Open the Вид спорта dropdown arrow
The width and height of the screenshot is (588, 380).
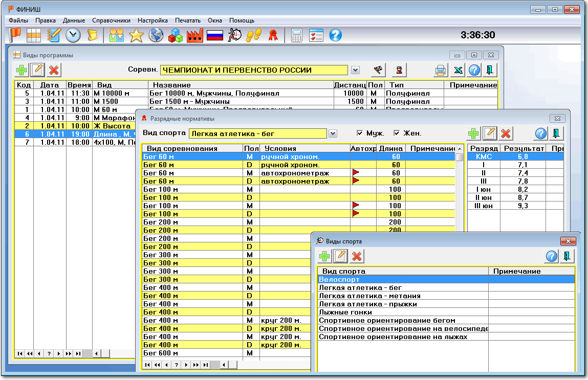pyautogui.click(x=333, y=133)
